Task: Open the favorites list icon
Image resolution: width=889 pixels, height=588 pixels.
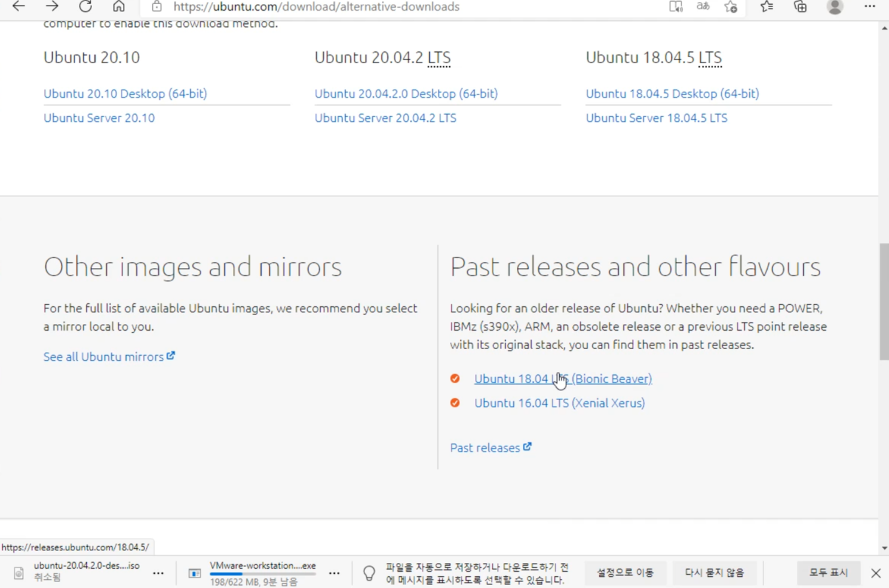Action: [767, 7]
